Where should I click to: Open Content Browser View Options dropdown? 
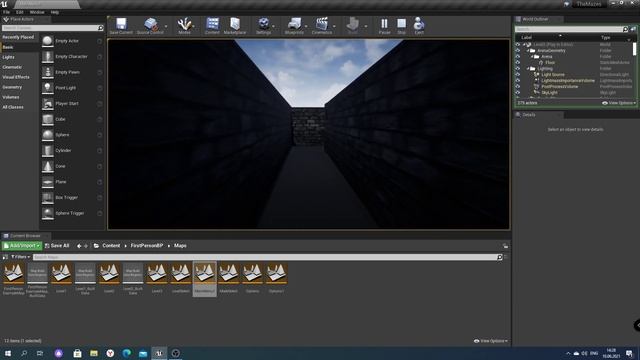point(491,341)
